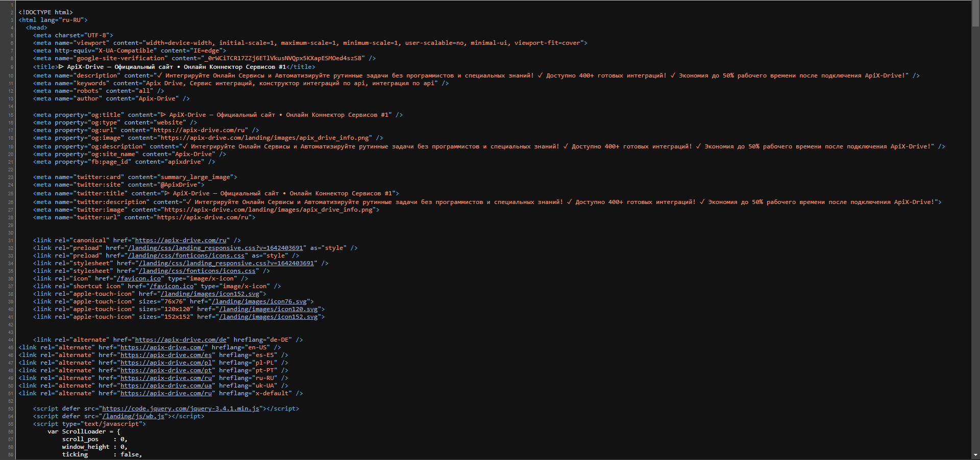
Task: Follow alternate link apix-drive.com/pt
Action: tap(166, 370)
